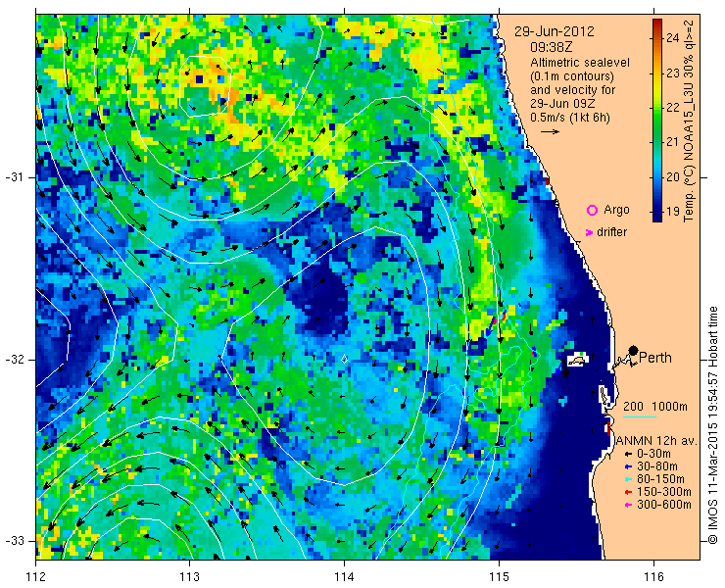Click the cyan 80-150m arrow legend marker
The image size is (725, 588).
click(628, 479)
